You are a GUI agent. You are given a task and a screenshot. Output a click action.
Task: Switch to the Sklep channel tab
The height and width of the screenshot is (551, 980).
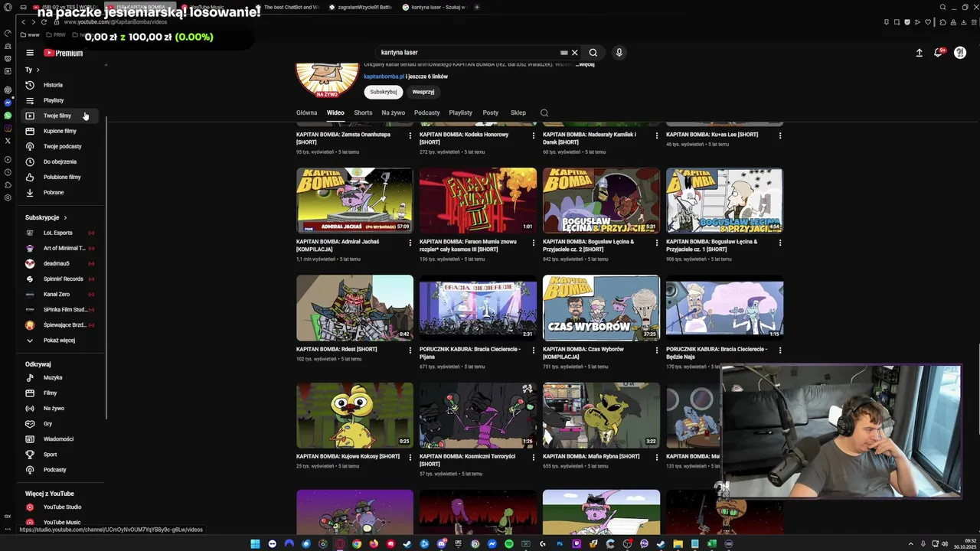[x=518, y=112]
